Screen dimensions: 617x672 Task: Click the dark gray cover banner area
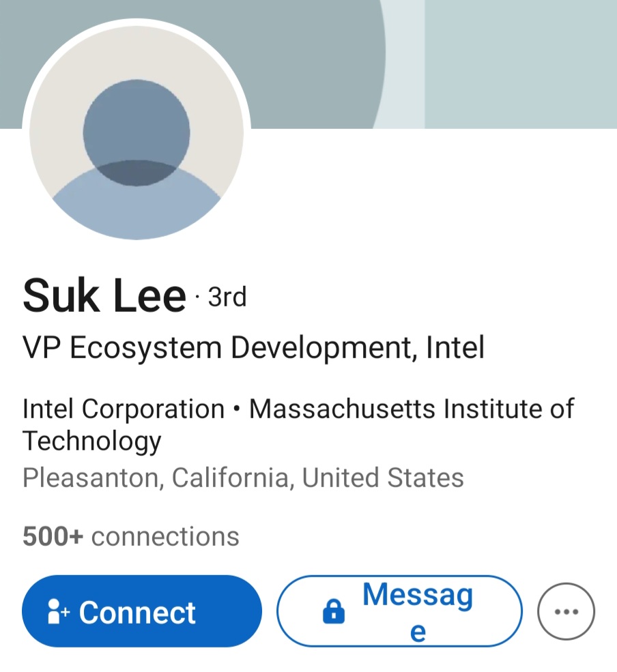point(314,61)
